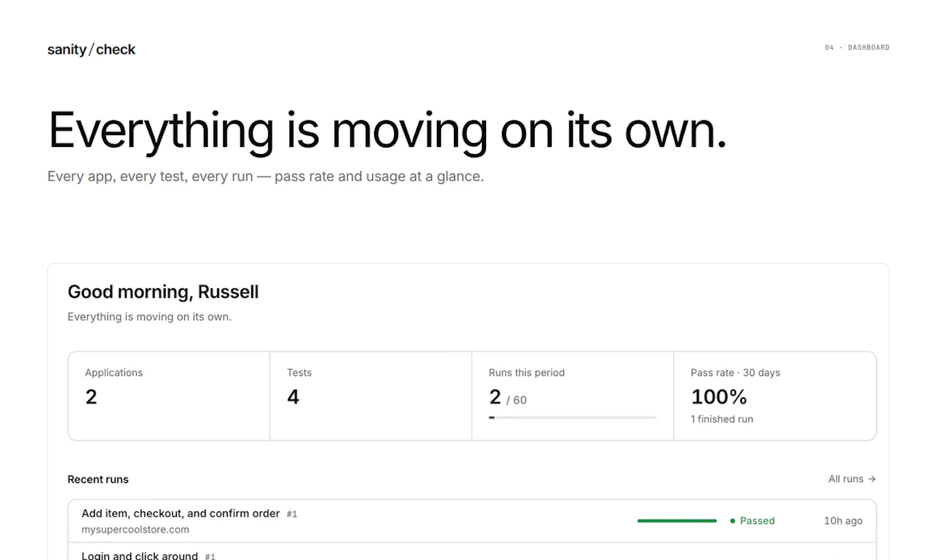The image size is (937, 560).
Task: Open the Add item, checkout, confirm order run
Action: (472, 521)
